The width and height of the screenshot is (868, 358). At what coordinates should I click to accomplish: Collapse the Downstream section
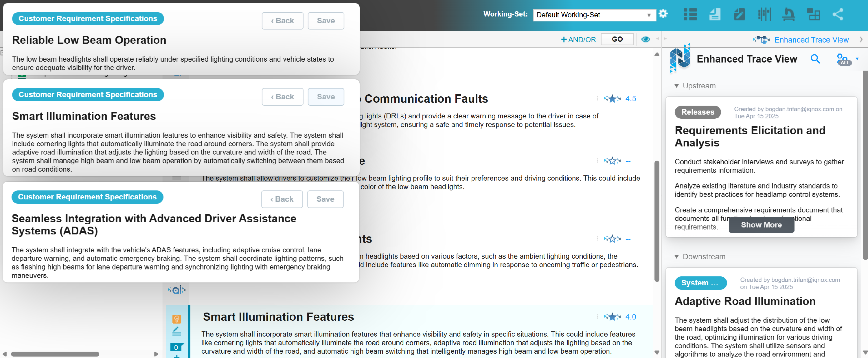click(676, 256)
